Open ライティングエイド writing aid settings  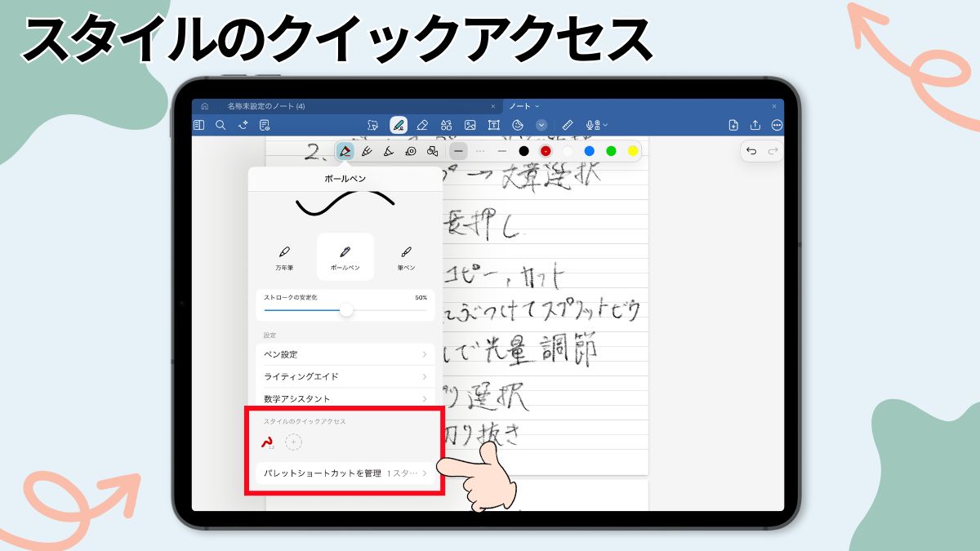tap(345, 376)
